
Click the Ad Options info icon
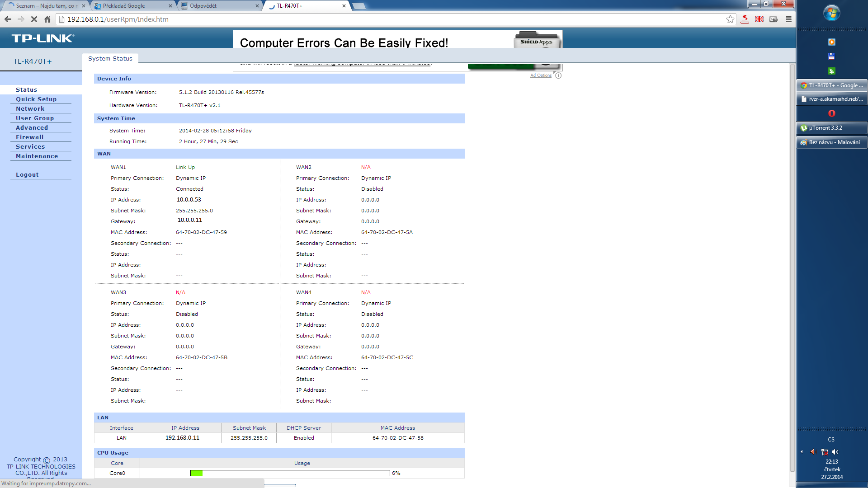tap(558, 75)
